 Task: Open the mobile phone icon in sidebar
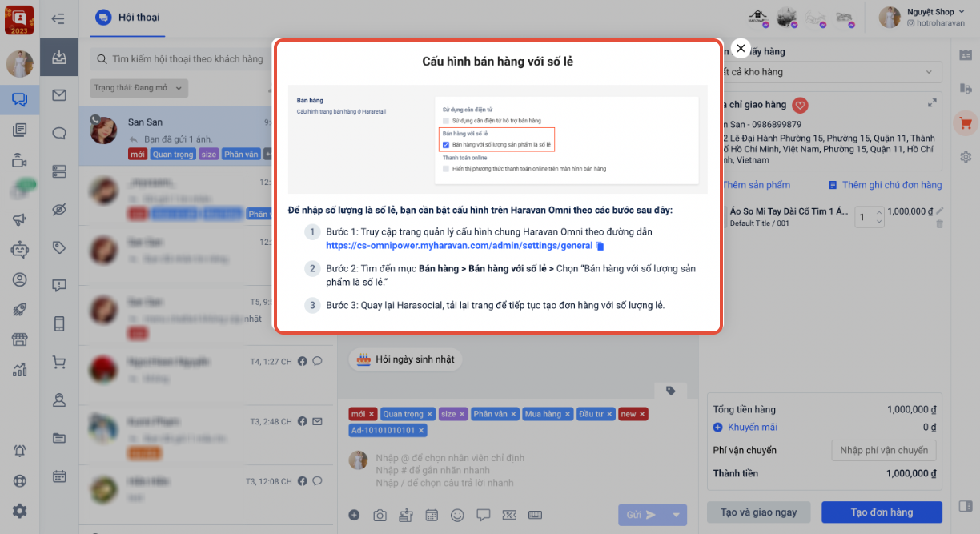point(59,323)
